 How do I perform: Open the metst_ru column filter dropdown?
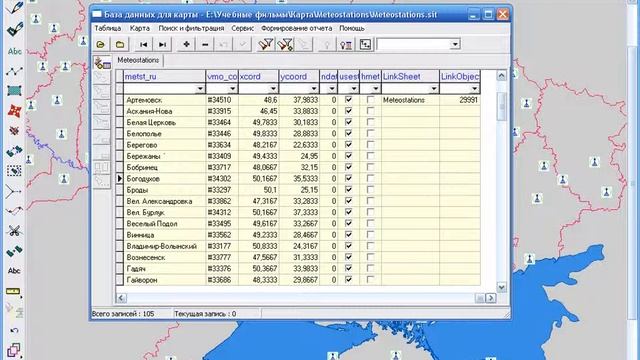point(200,89)
